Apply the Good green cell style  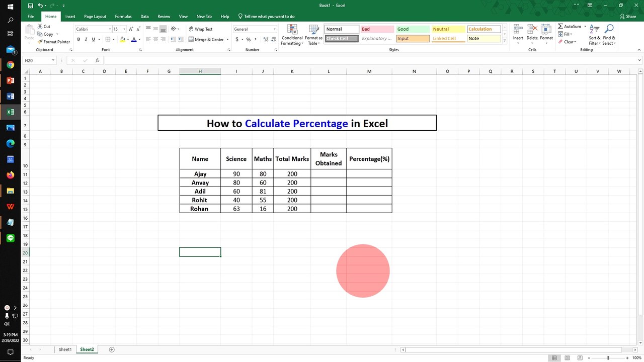pos(413,29)
